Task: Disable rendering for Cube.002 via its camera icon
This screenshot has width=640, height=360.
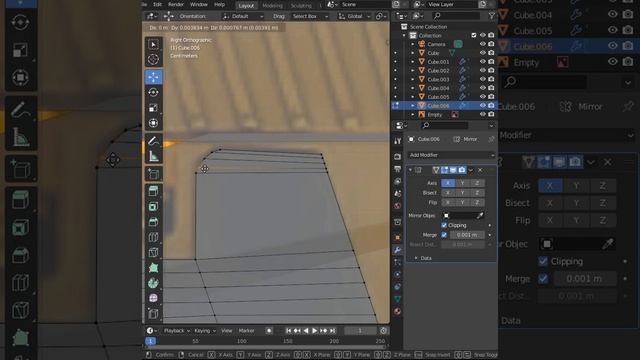Action: [x=491, y=71]
